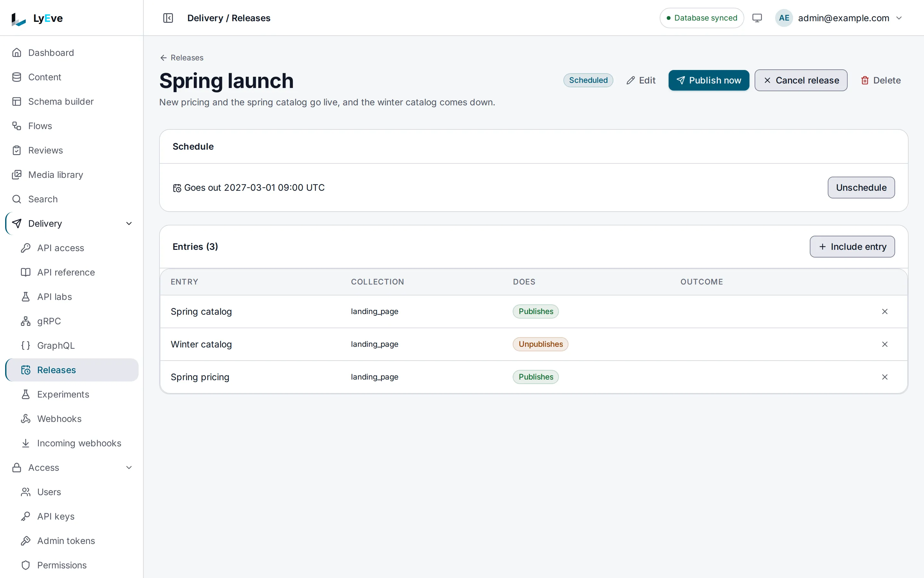924x578 pixels.
Task: Click the AE user avatar
Action: [x=784, y=18]
